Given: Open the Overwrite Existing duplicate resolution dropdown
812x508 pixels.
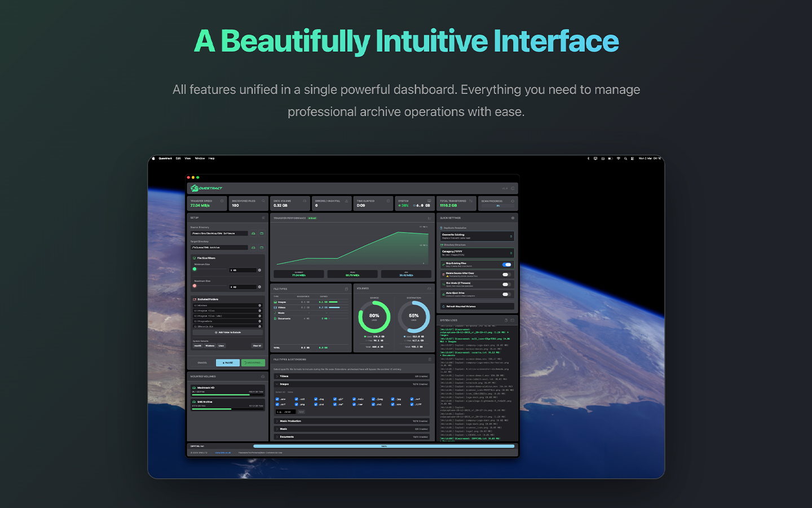Looking at the screenshot, I should point(477,236).
